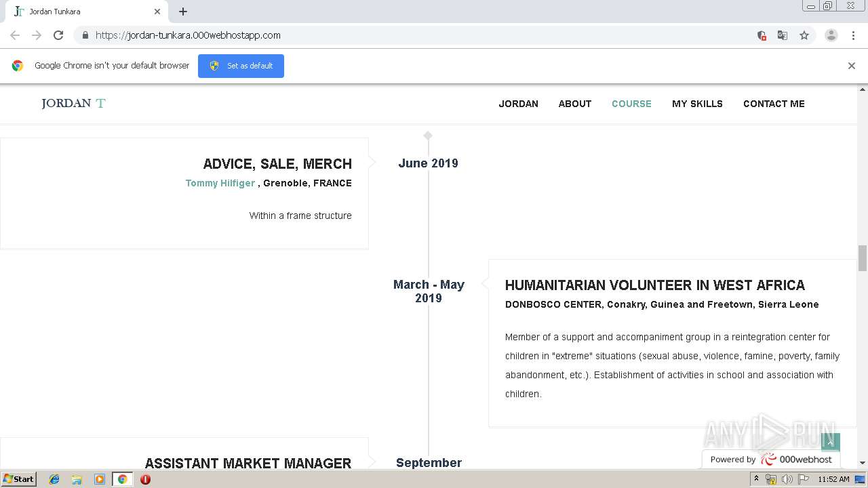Open the CONTACT ME nav item
868x488 pixels.
pos(774,104)
